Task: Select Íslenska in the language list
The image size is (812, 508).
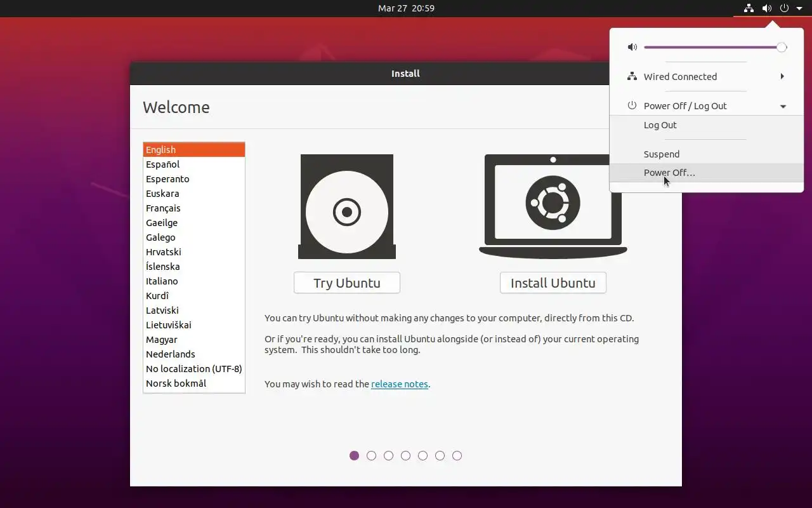Action: click(194, 267)
